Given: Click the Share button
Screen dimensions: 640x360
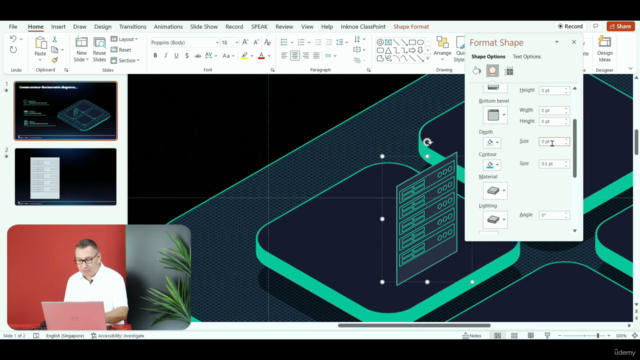Looking at the screenshot, I should (x=620, y=26).
